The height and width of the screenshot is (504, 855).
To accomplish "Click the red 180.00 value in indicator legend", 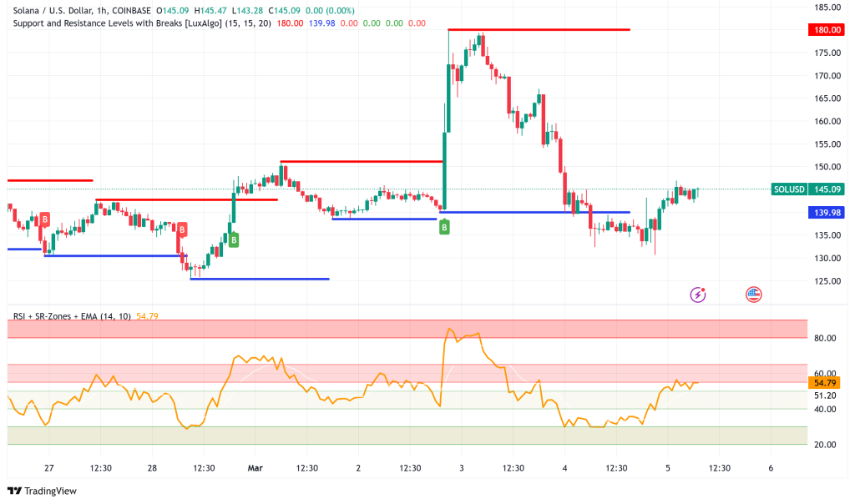I will [x=290, y=23].
